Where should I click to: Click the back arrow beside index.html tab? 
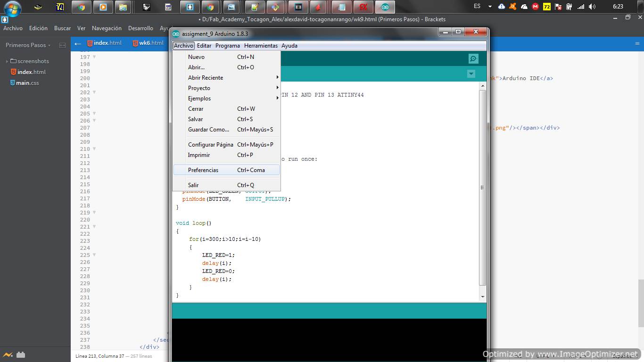(x=78, y=43)
